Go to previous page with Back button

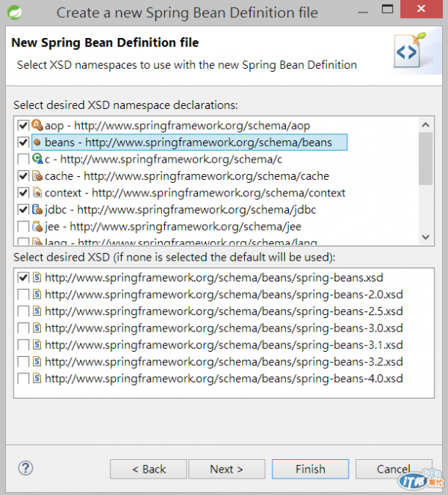point(149,469)
